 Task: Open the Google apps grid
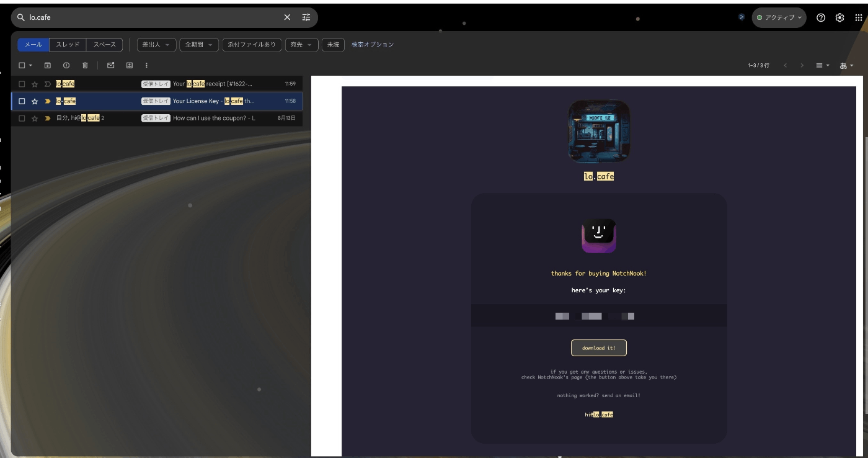point(859,17)
